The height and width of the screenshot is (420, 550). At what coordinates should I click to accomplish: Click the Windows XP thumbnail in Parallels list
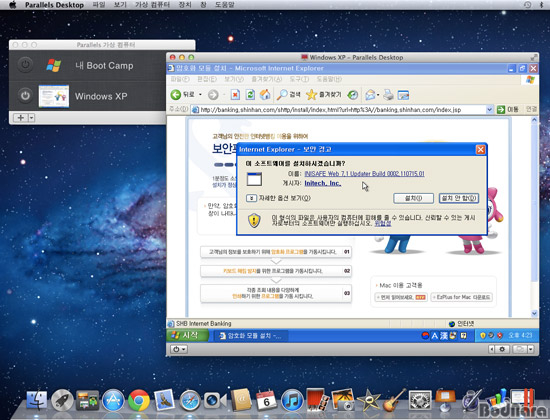pyautogui.click(x=54, y=96)
